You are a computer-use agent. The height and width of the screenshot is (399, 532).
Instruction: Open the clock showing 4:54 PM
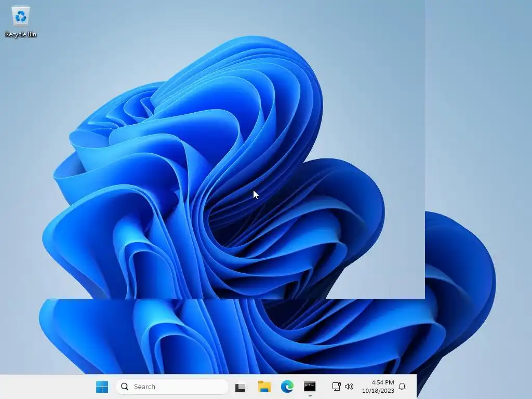[378, 387]
